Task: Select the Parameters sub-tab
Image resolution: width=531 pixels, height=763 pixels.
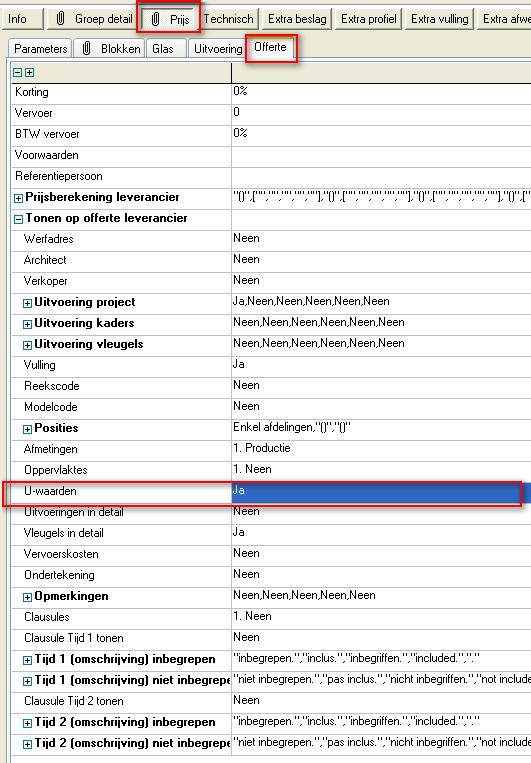Action: point(40,49)
